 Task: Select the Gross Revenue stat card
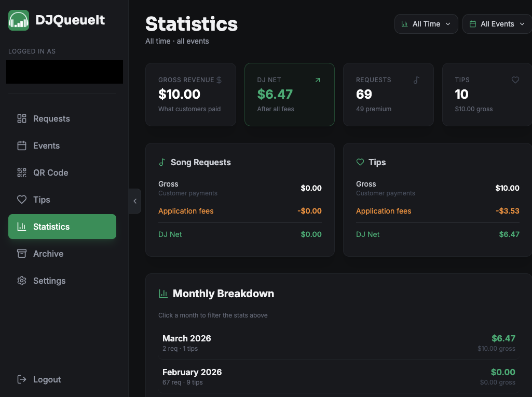(x=190, y=95)
